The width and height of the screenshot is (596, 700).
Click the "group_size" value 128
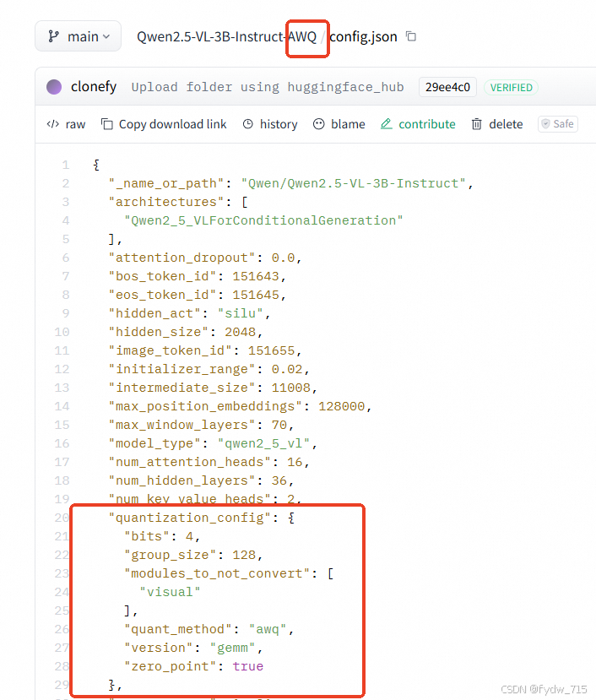point(244,555)
